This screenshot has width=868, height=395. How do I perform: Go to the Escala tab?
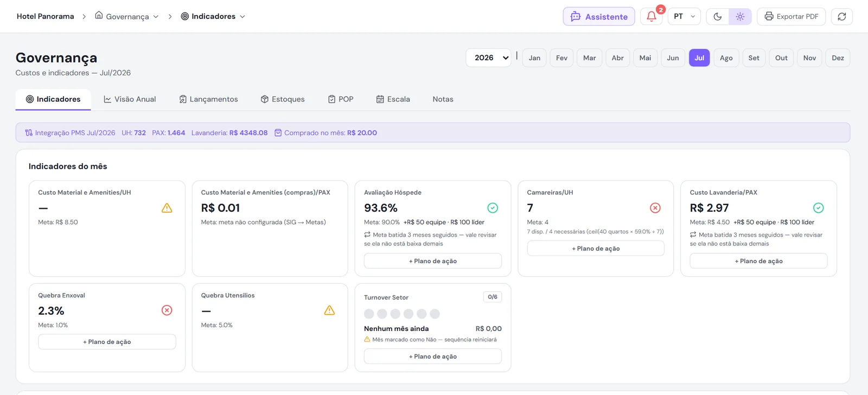click(x=393, y=99)
